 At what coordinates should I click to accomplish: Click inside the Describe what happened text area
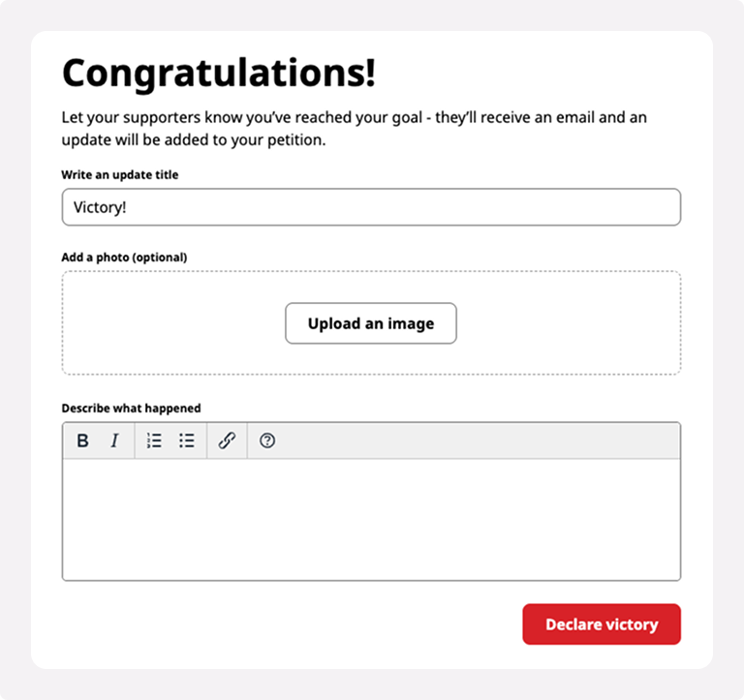pyautogui.click(x=371, y=519)
